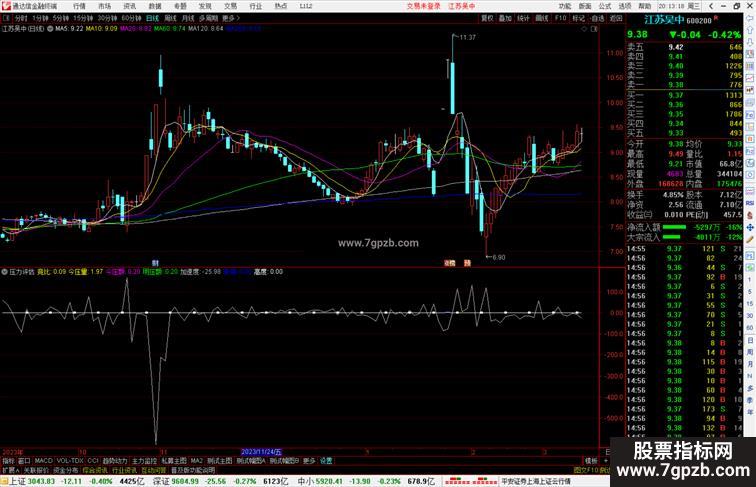The width and height of the screenshot is (756, 487).
Task: Open the 数据 menu
Action: (155, 6)
